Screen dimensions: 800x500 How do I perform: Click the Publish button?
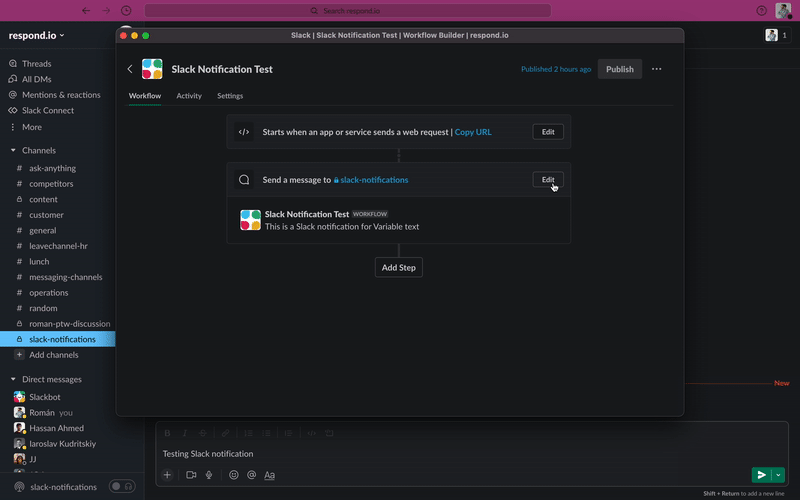pyautogui.click(x=619, y=69)
